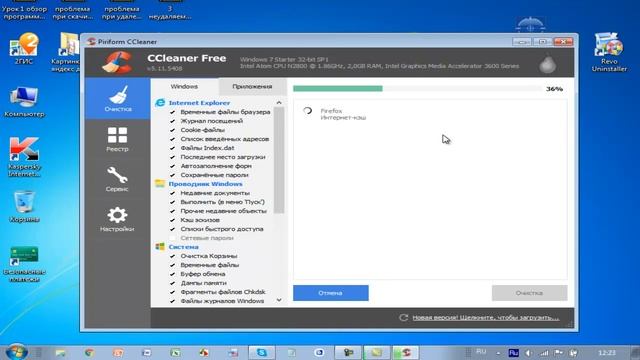
Task: Click the cleaning list scroll-up arrow
Action: (x=279, y=102)
